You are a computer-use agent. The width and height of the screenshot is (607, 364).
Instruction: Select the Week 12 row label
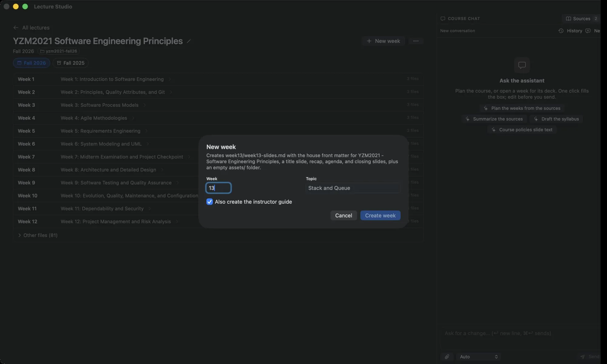pyautogui.click(x=28, y=221)
